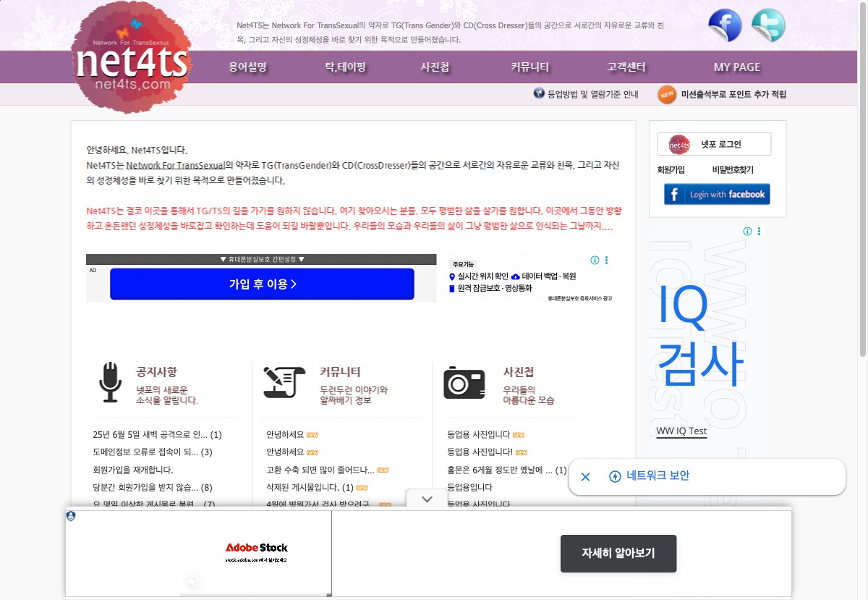Image resolution: width=868 pixels, height=600 pixels.
Task: Open the sidebar ad options menu dots
Action: [759, 232]
